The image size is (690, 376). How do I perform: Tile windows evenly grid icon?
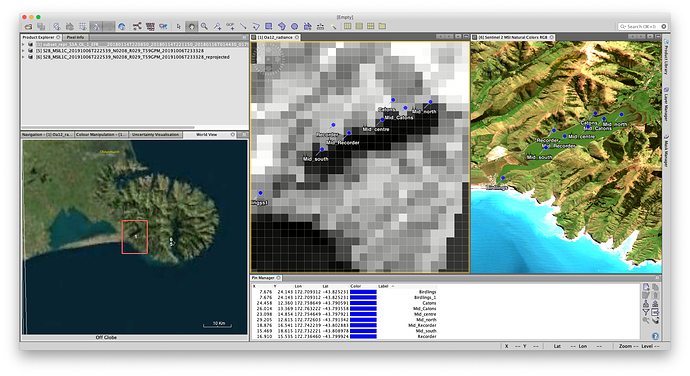point(371,26)
